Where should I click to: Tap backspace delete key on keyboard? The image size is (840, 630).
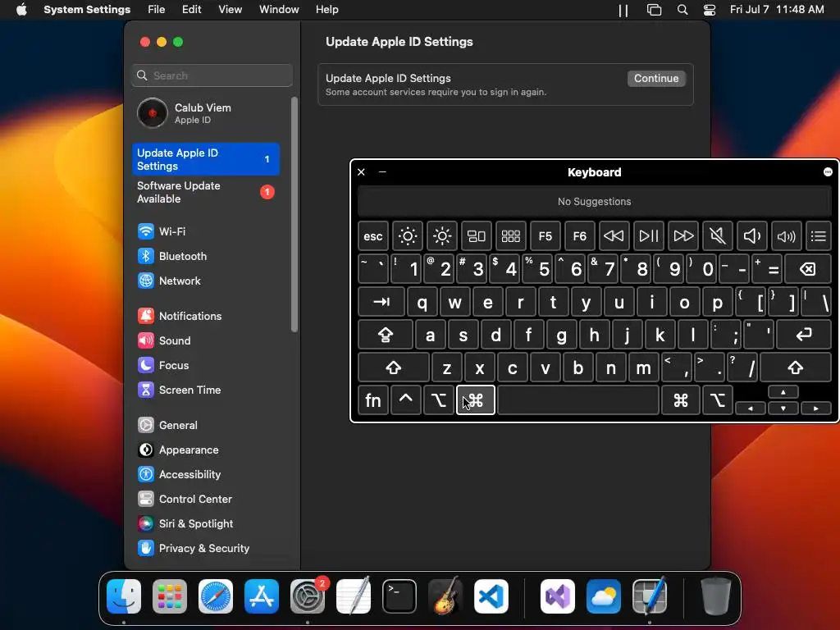(x=808, y=269)
